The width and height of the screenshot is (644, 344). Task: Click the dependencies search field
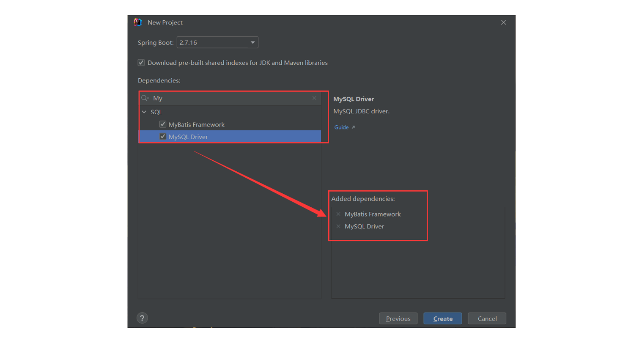click(x=230, y=98)
